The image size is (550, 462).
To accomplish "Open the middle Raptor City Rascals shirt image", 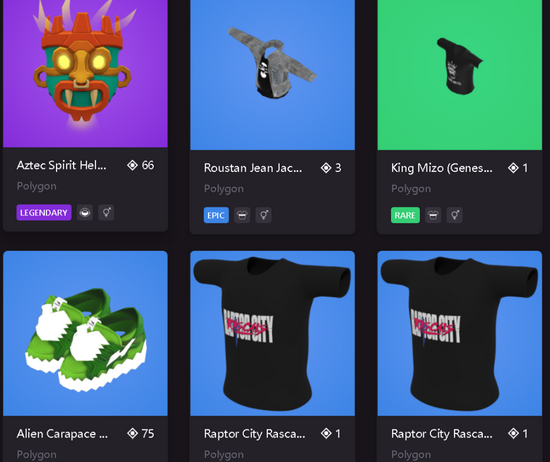I will (x=273, y=333).
